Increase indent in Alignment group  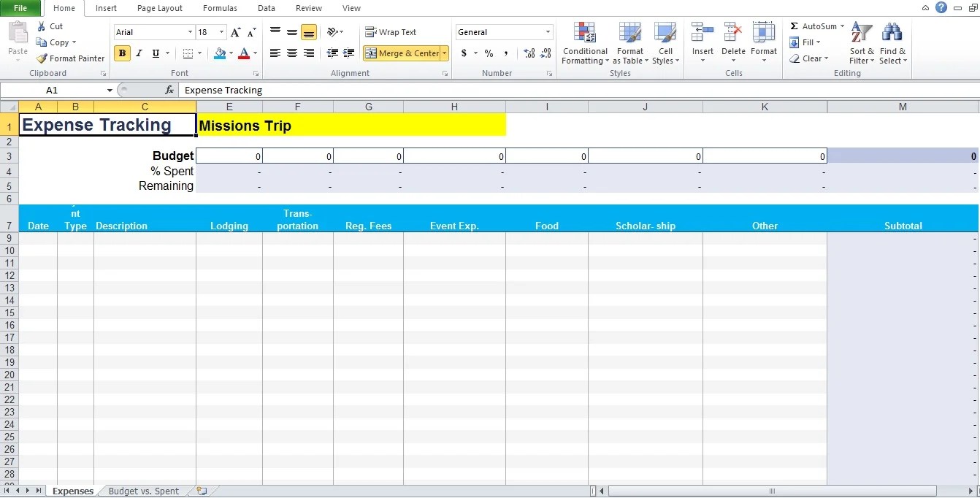[350, 53]
